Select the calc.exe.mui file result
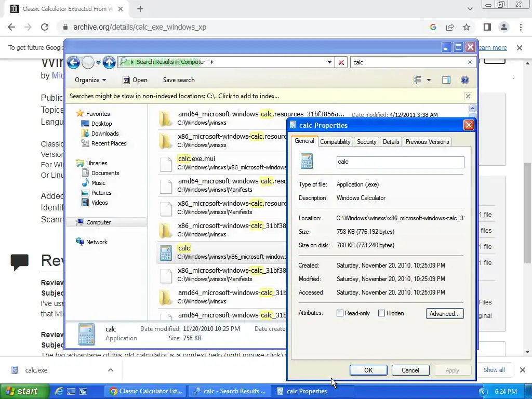Image resolution: width=532 pixels, height=399 pixels. [222, 163]
